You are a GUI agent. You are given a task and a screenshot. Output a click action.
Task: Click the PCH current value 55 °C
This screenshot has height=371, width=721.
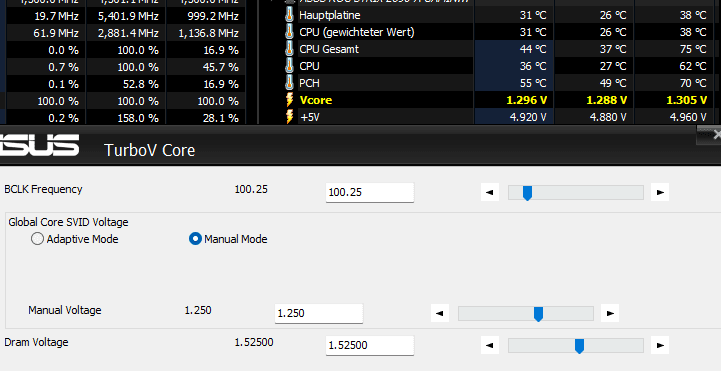533,83
